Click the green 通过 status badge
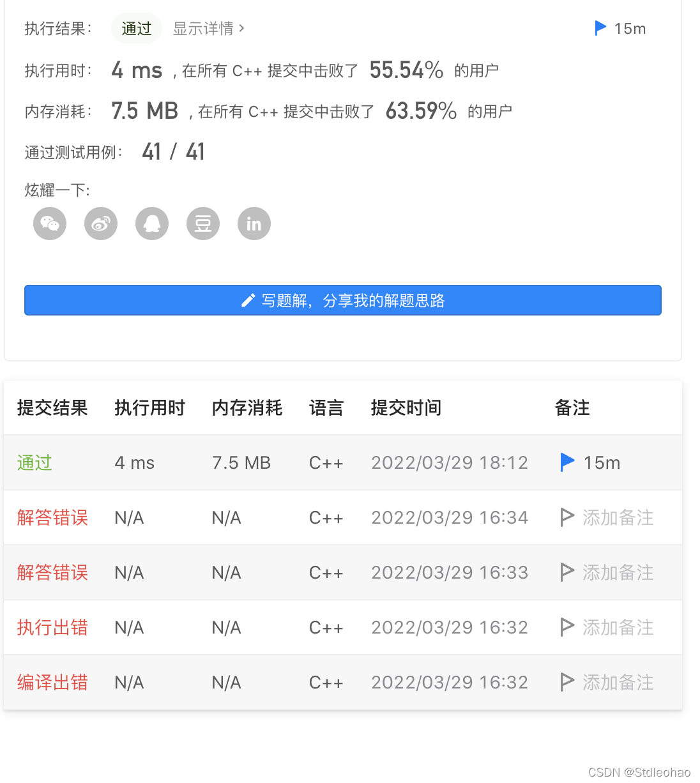700x783 pixels. pyautogui.click(x=136, y=28)
